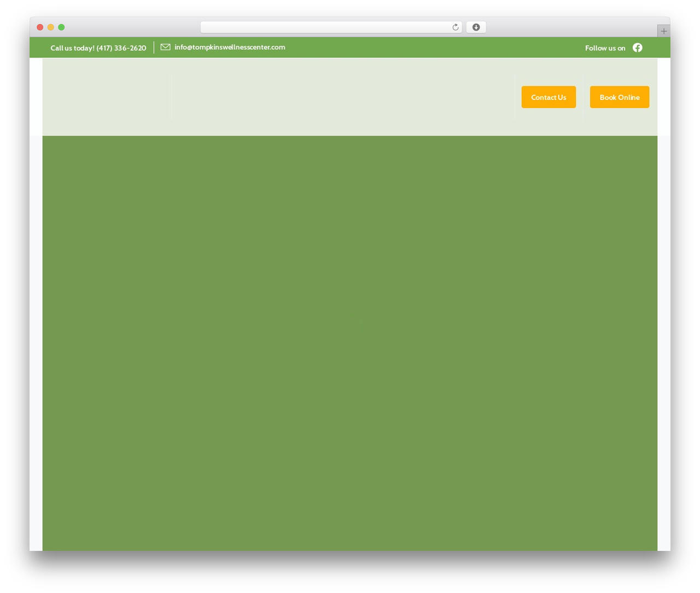Minimize the window with the yellow button

click(51, 27)
